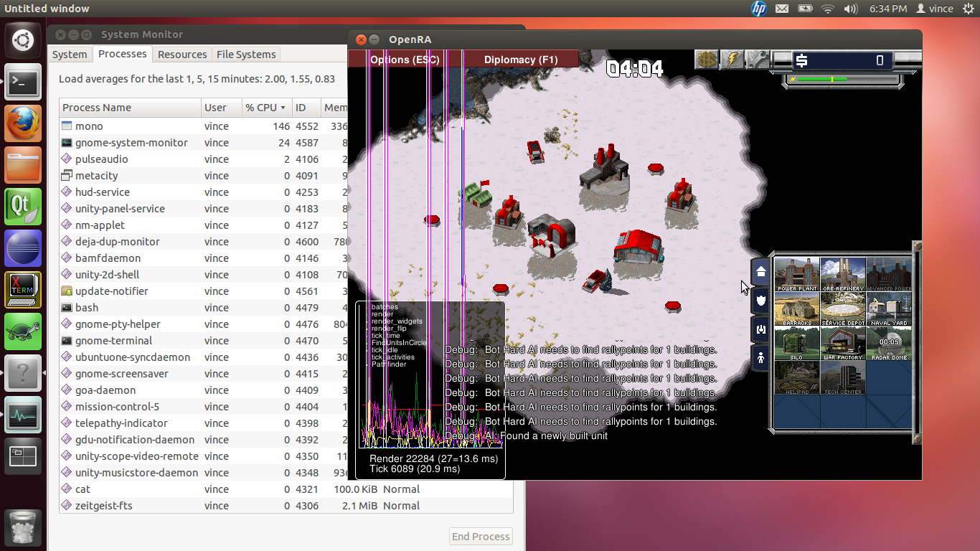Open the Ubuntu Dash home button
This screenshot has height=551, width=980.
(23, 41)
